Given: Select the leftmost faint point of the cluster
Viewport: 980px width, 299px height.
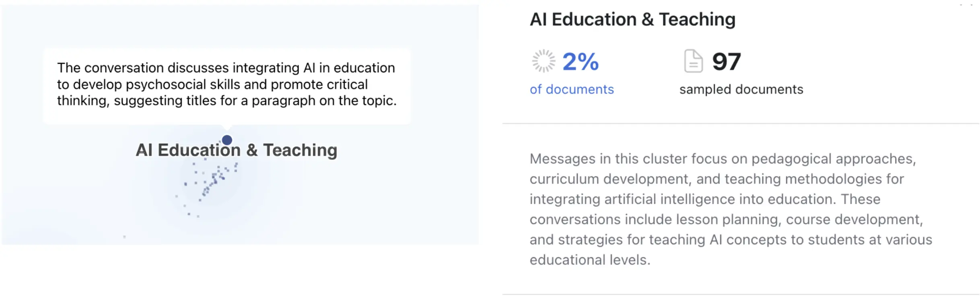Looking at the screenshot, I should pyautogui.click(x=176, y=196).
